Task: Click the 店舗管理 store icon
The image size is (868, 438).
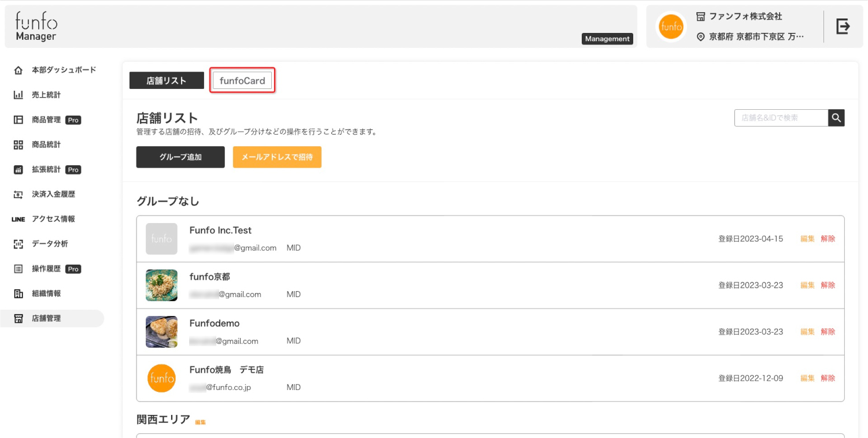Action: [x=19, y=318]
